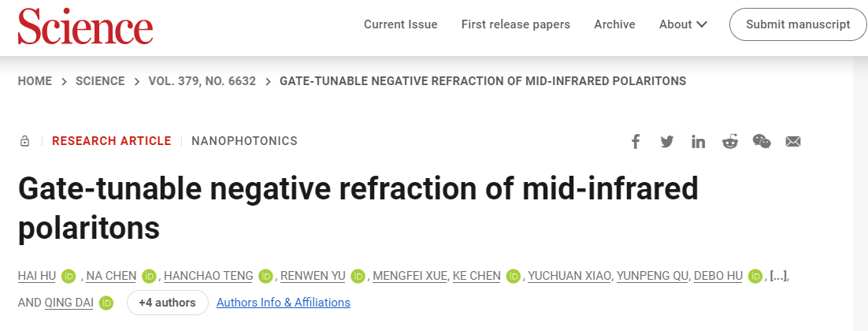Share article on LinkedIn
The height and width of the screenshot is (331, 868).
pyautogui.click(x=699, y=142)
